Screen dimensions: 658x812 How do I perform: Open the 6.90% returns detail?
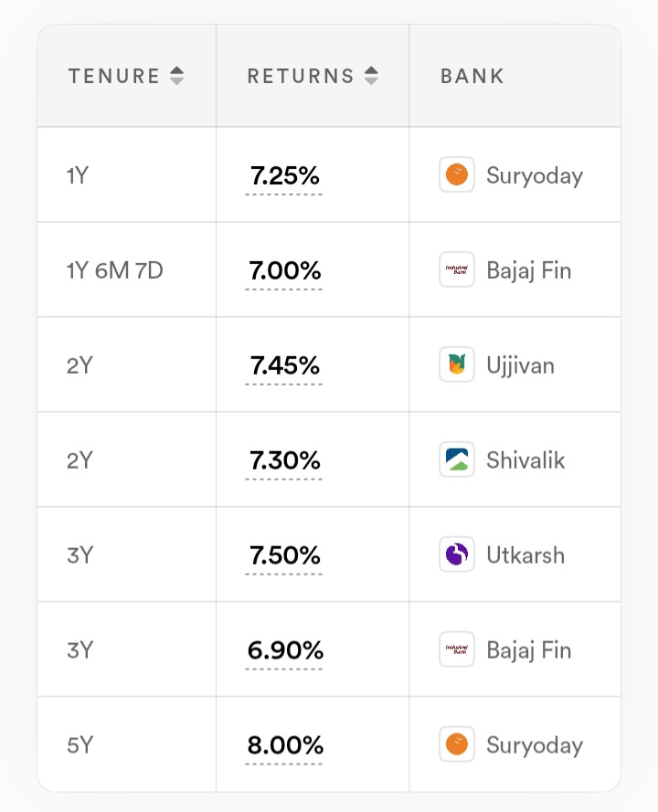coord(285,650)
